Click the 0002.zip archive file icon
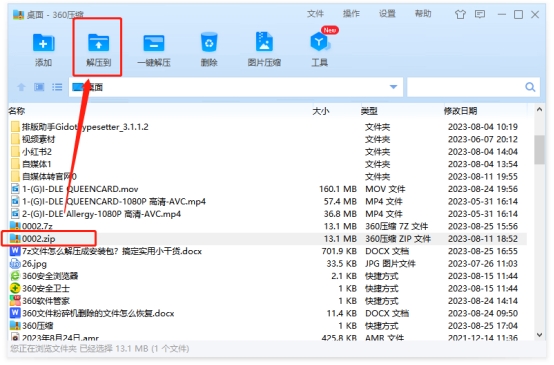 click(15, 239)
